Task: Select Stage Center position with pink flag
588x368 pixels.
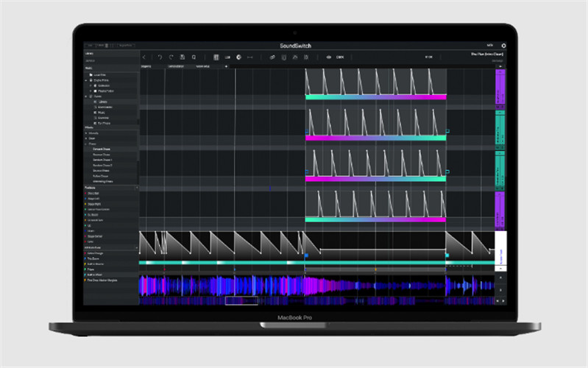Action: tap(93, 237)
